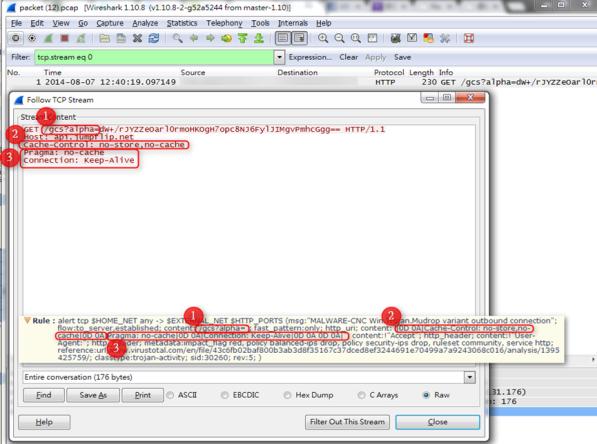Edit capture filters icon
The width and height of the screenshot is (597, 444).
tap(396, 38)
